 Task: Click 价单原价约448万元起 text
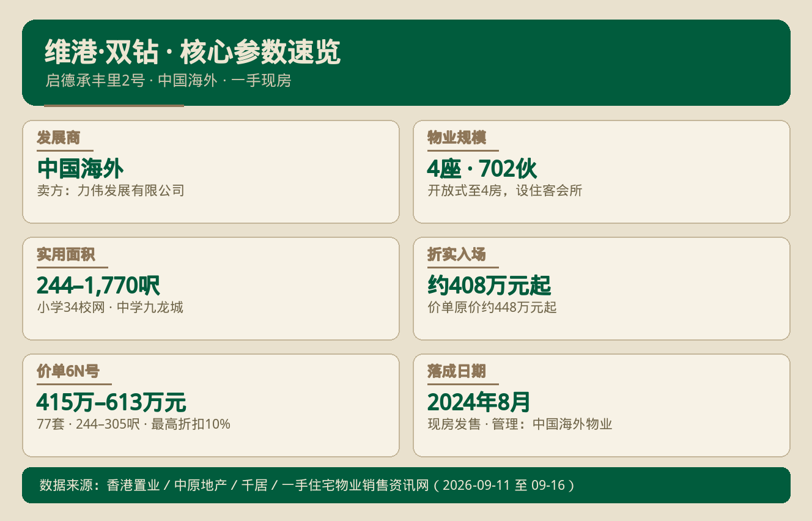tap(492, 308)
